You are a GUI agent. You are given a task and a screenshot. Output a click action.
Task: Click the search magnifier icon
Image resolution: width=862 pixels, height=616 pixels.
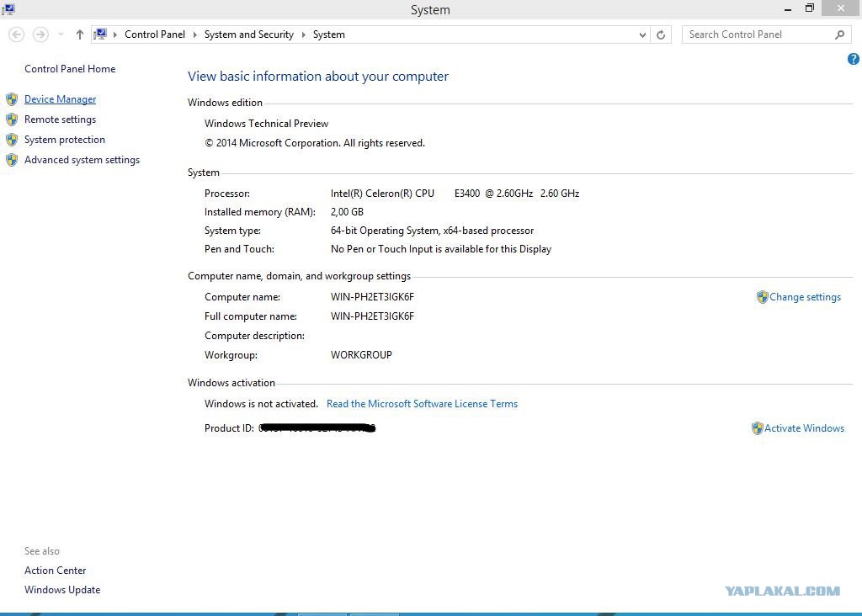pos(839,35)
